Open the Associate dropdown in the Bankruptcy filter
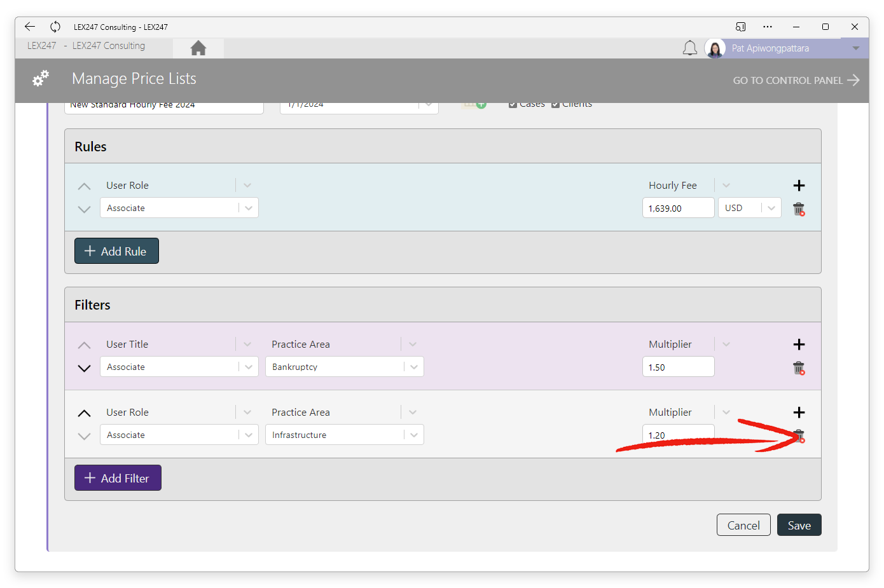The image size is (884, 588). [x=179, y=367]
